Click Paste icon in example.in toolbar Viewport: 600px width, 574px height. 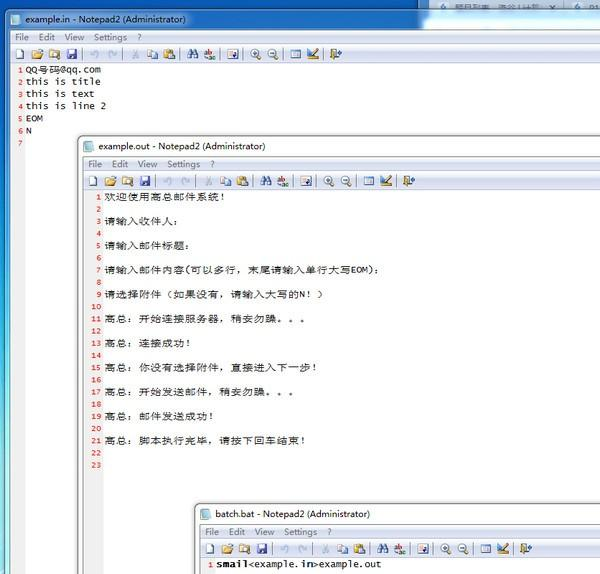(x=169, y=54)
